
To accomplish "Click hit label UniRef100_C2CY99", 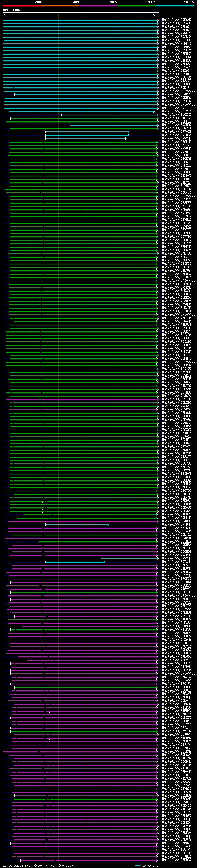I will click(x=177, y=491).
